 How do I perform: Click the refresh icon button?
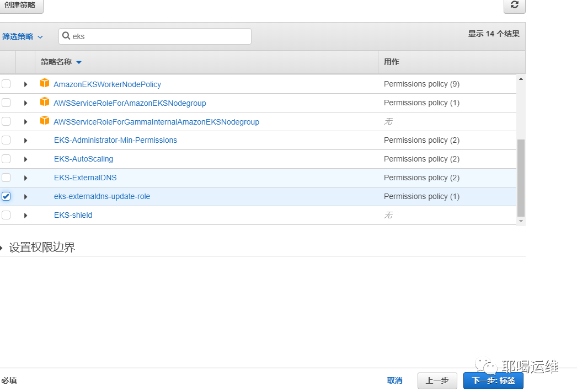pyautogui.click(x=514, y=5)
